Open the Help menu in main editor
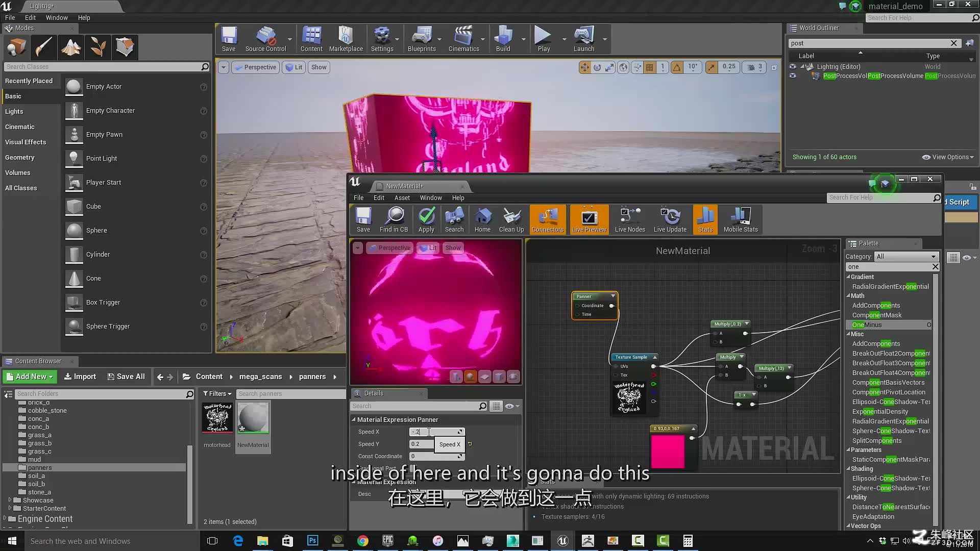 pos(84,18)
